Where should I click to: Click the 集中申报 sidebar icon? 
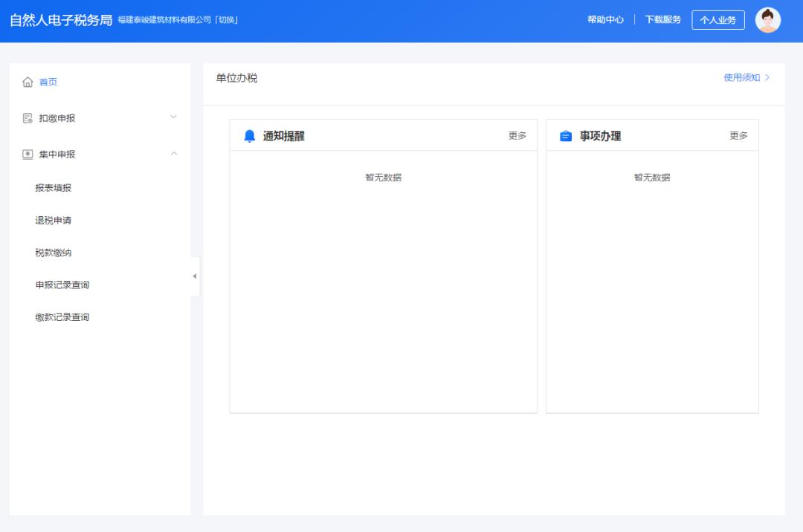pyautogui.click(x=27, y=155)
